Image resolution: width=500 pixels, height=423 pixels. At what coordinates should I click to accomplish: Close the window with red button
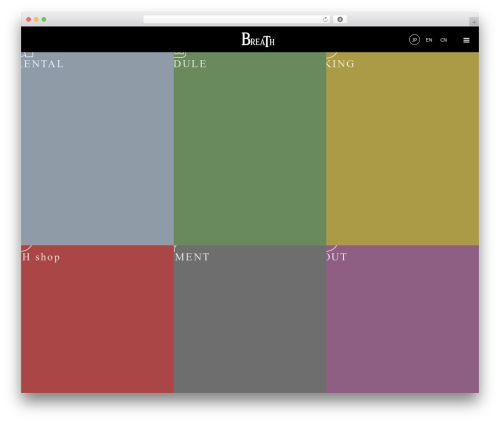(x=29, y=19)
